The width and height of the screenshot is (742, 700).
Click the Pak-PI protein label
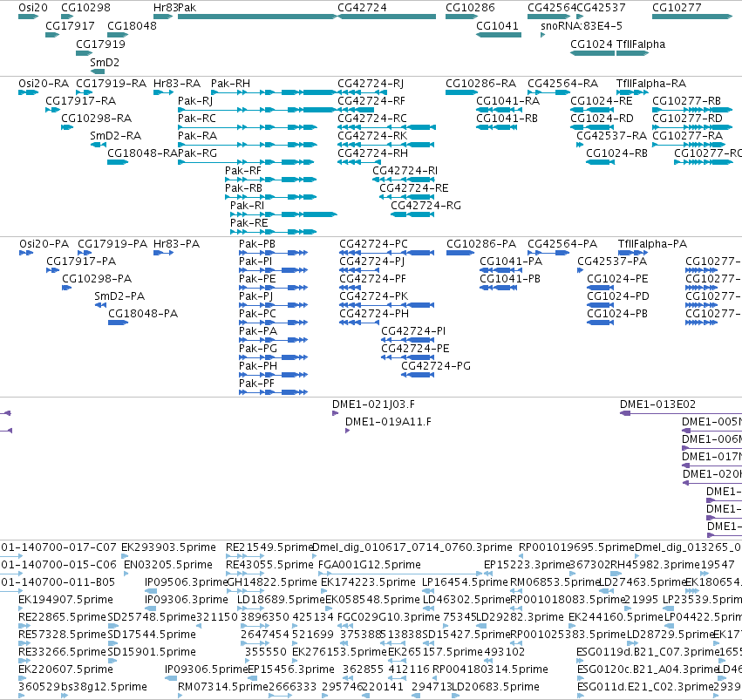[x=255, y=261]
